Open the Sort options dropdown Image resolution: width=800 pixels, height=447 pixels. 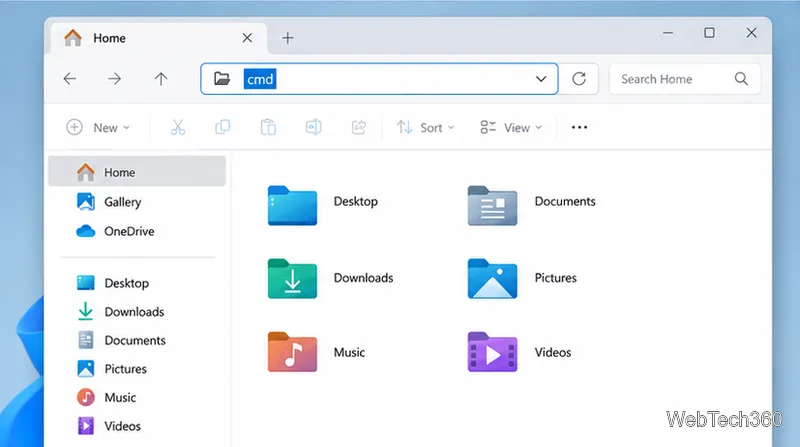pyautogui.click(x=426, y=127)
